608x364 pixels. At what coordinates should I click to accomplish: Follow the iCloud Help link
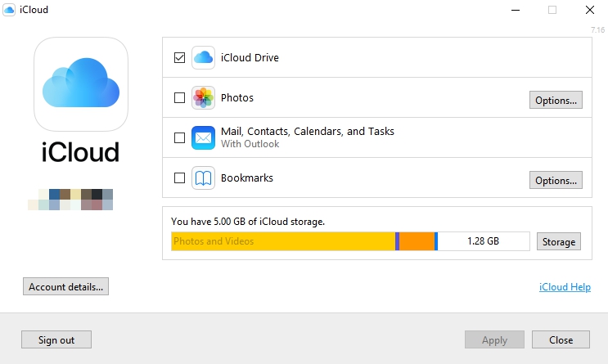tap(564, 287)
